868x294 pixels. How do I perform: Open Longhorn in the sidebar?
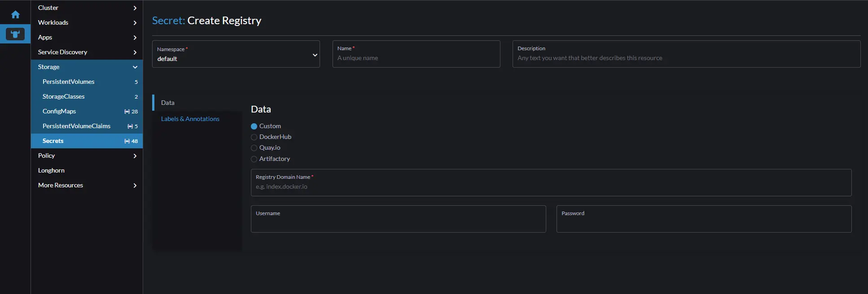pyautogui.click(x=52, y=170)
